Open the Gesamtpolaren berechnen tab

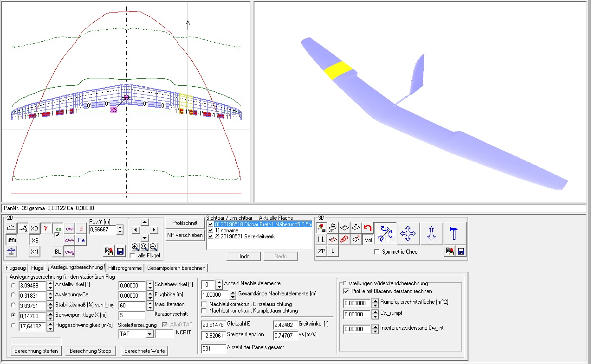(176, 268)
